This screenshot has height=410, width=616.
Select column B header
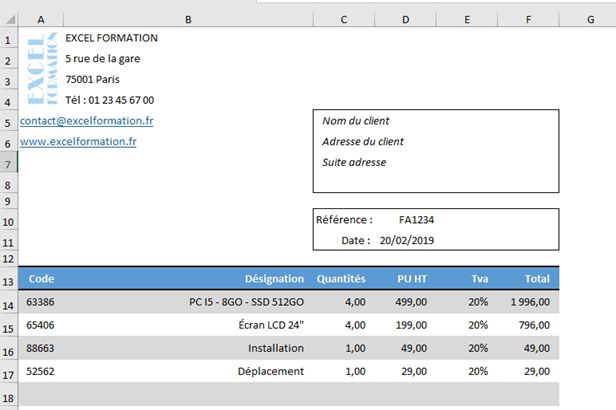point(189,19)
